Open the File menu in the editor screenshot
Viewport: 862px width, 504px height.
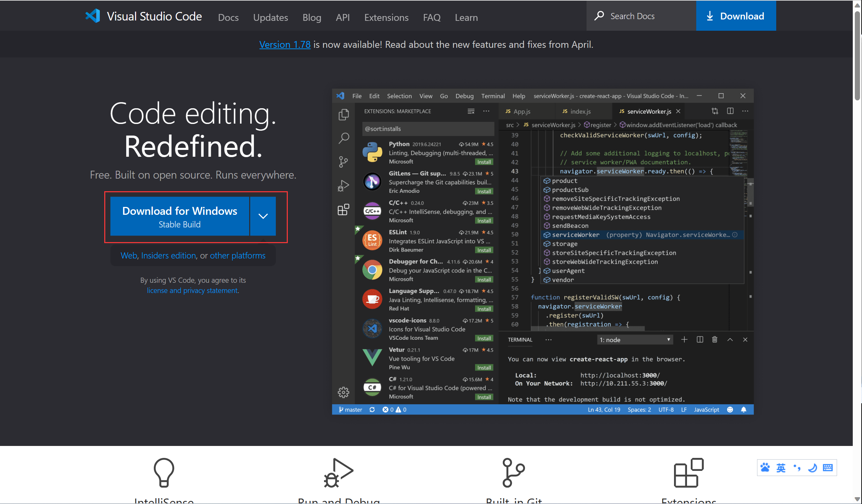(x=357, y=96)
